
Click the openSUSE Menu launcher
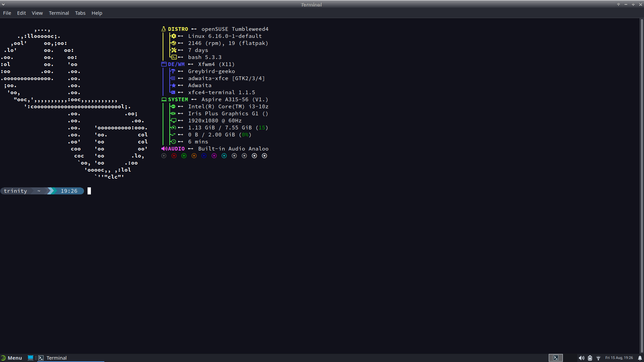pyautogui.click(x=12, y=358)
